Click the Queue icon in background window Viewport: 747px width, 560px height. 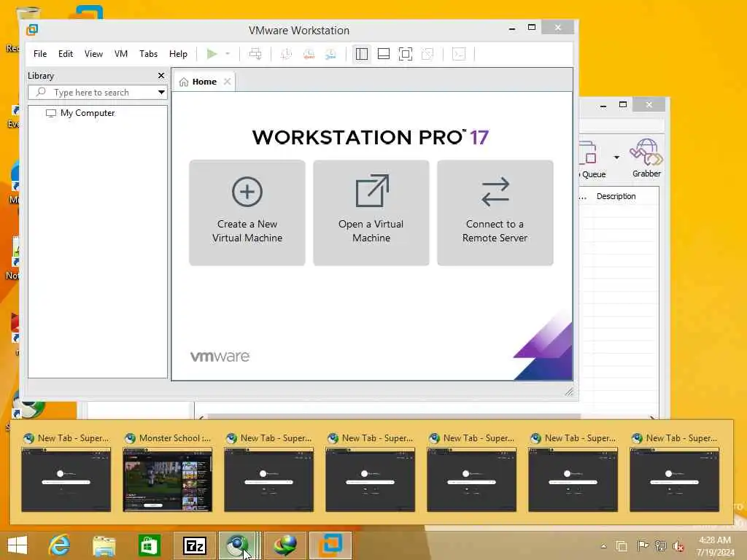point(591,160)
